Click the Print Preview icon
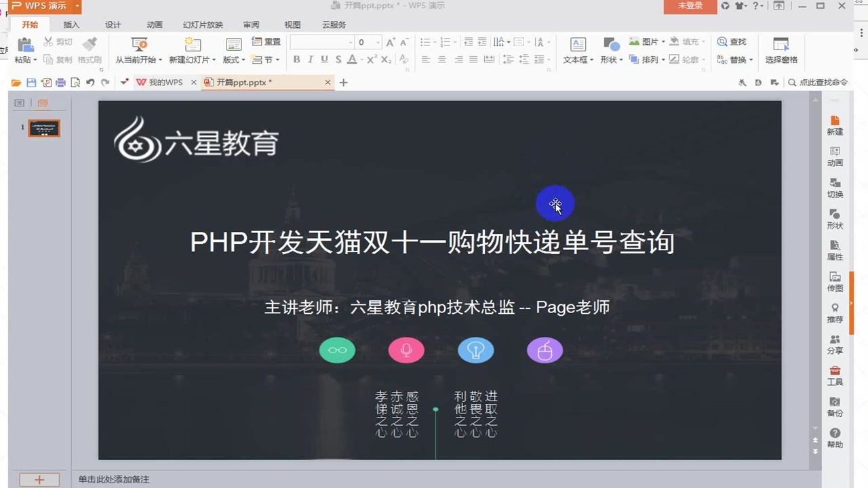 (75, 83)
